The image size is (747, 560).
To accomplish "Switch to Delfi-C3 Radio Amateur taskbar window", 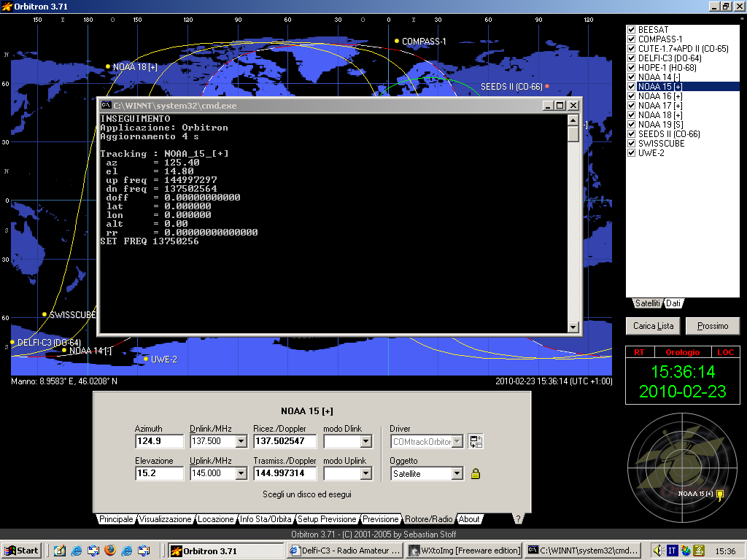I will (346, 551).
